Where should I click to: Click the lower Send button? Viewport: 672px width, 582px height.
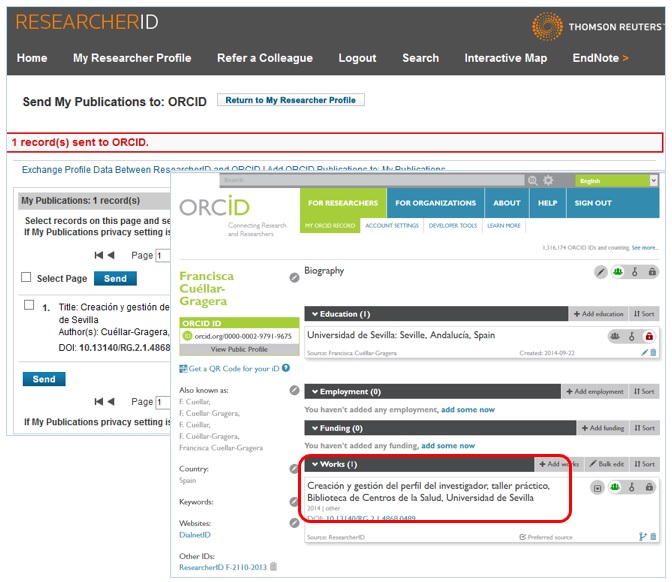point(44,379)
